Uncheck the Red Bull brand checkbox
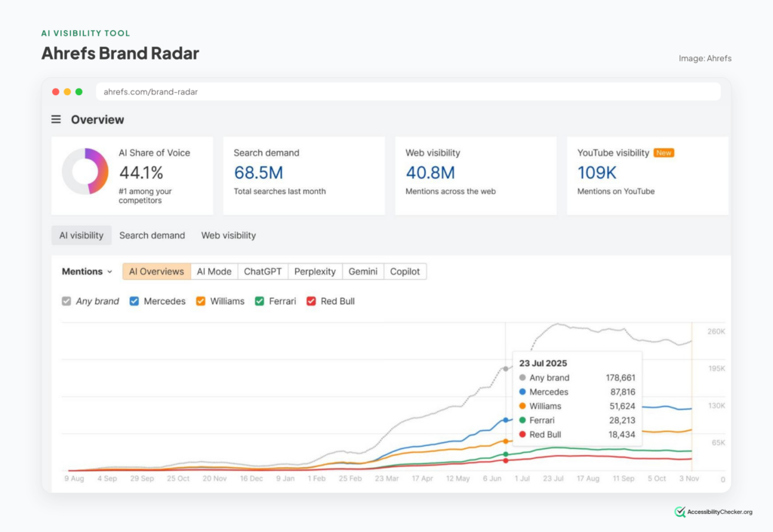The width and height of the screenshot is (773, 532). tap(311, 301)
